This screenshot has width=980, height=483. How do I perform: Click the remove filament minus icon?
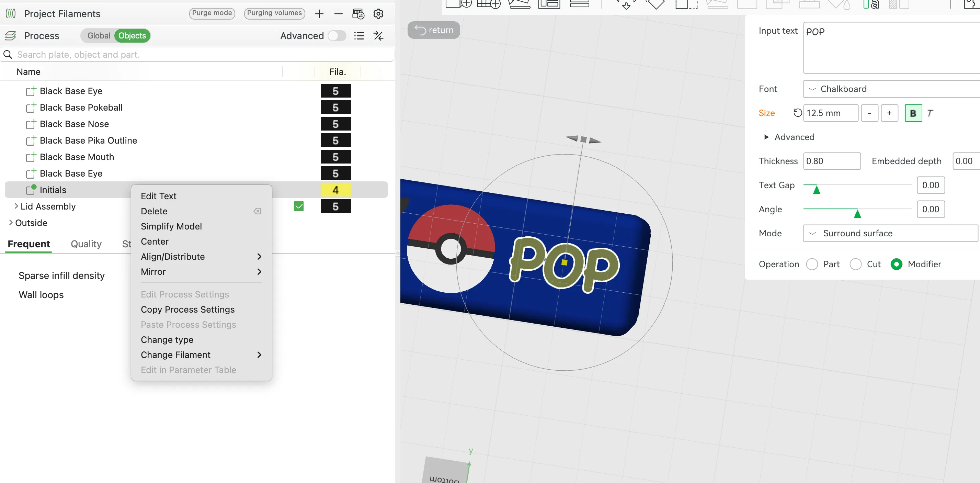tap(338, 14)
